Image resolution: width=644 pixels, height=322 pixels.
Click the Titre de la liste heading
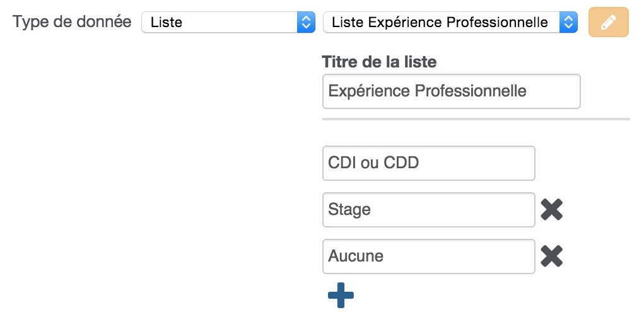pos(379,62)
